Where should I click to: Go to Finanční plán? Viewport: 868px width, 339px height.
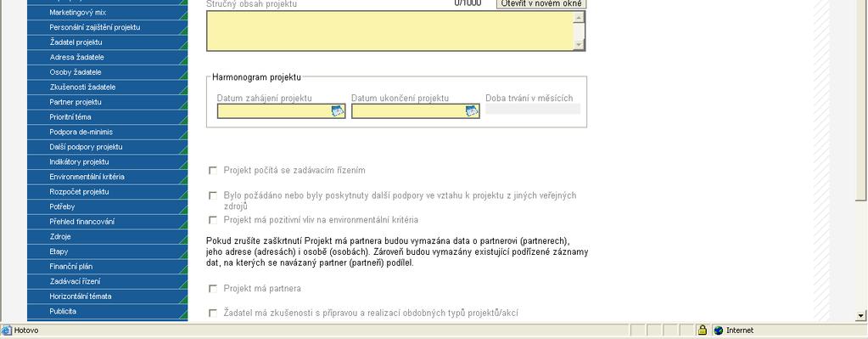(x=108, y=267)
